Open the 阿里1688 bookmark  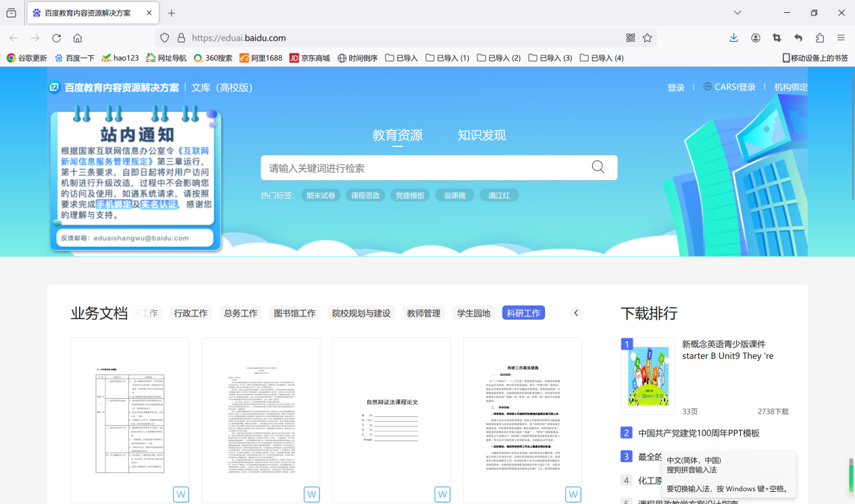(261, 58)
